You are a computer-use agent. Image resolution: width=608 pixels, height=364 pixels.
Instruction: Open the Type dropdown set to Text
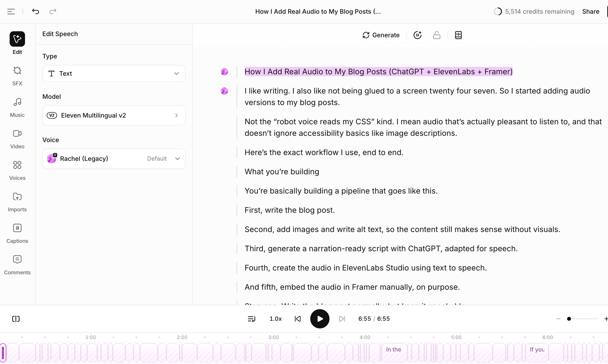[x=114, y=73]
